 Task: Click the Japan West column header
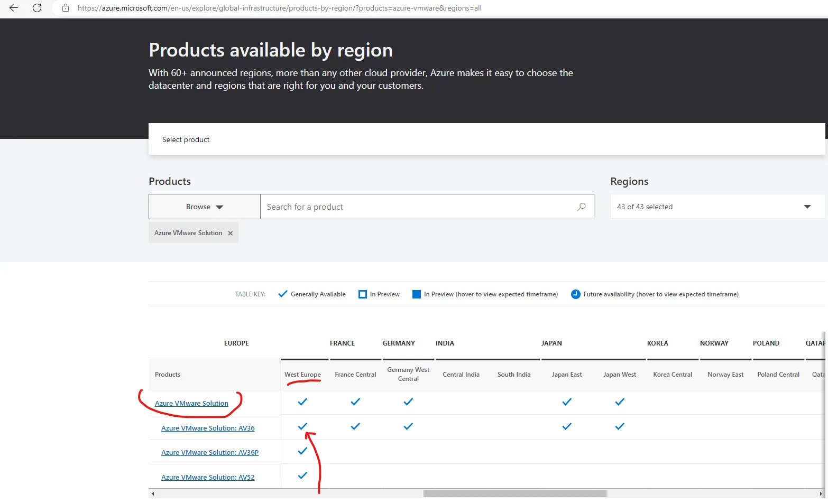pos(620,375)
